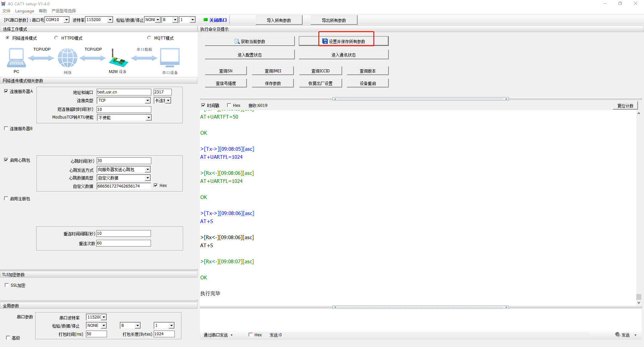
Task: Toggle the SSL加密 checkbox
Action: coord(7,285)
